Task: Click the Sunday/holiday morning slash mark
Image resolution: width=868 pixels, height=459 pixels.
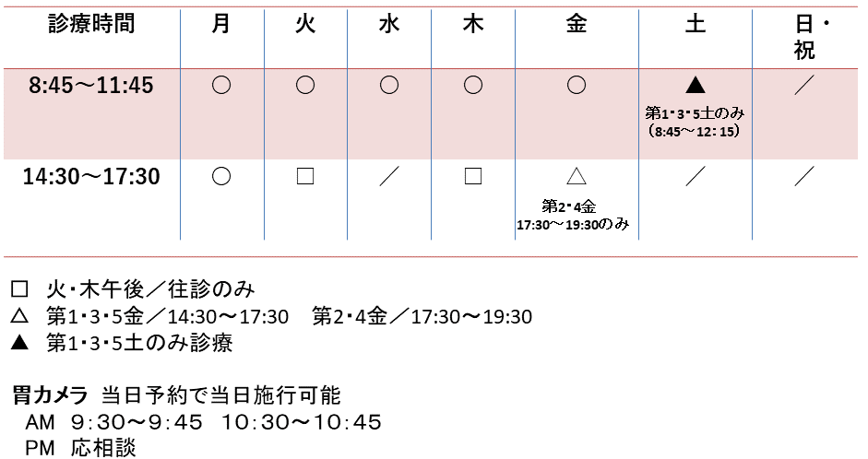Action: point(804,85)
